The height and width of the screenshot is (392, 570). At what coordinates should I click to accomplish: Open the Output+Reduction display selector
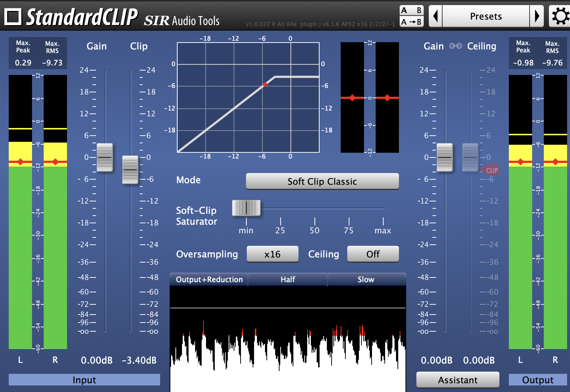pyautogui.click(x=209, y=279)
